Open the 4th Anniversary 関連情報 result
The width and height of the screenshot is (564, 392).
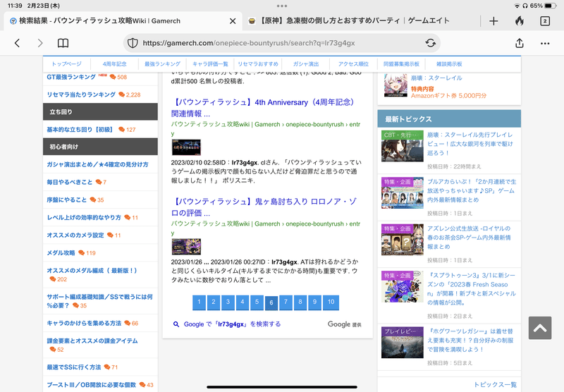(264, 108)
